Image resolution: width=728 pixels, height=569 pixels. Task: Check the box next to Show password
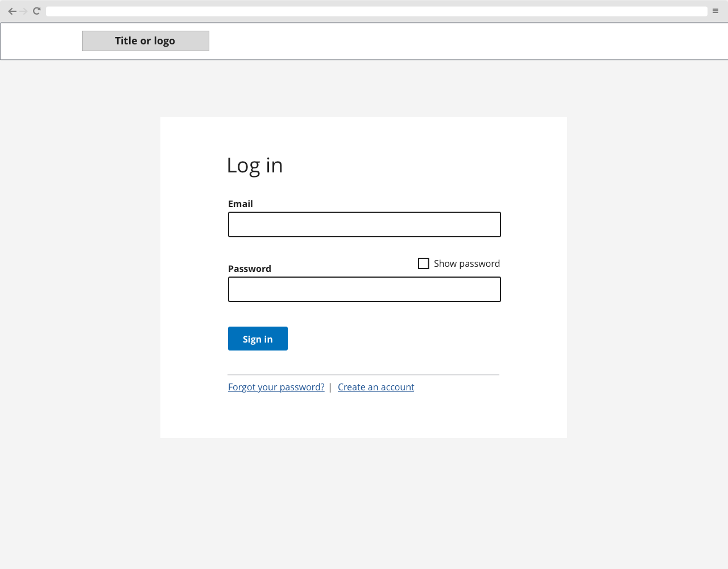click(423, 263)
